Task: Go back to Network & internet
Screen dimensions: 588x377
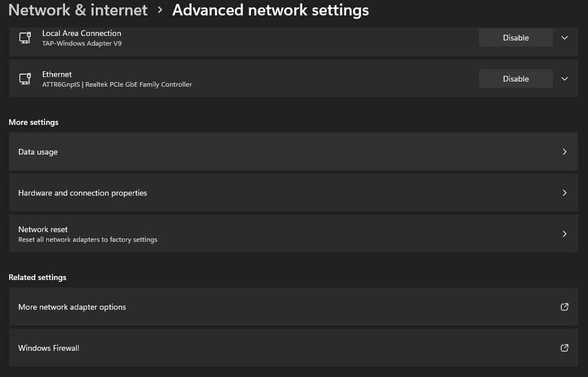Action: pyautogui.click(x=78, y=10)
